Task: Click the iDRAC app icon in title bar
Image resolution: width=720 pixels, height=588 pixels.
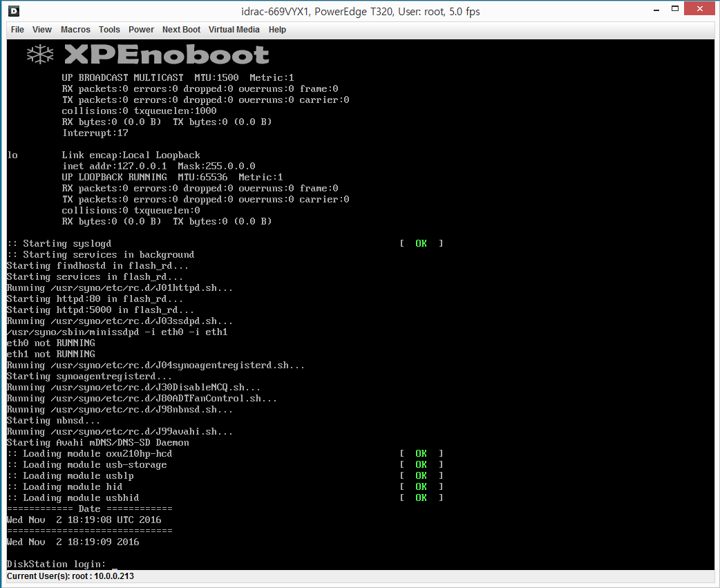Action: (x=14, y=10)
